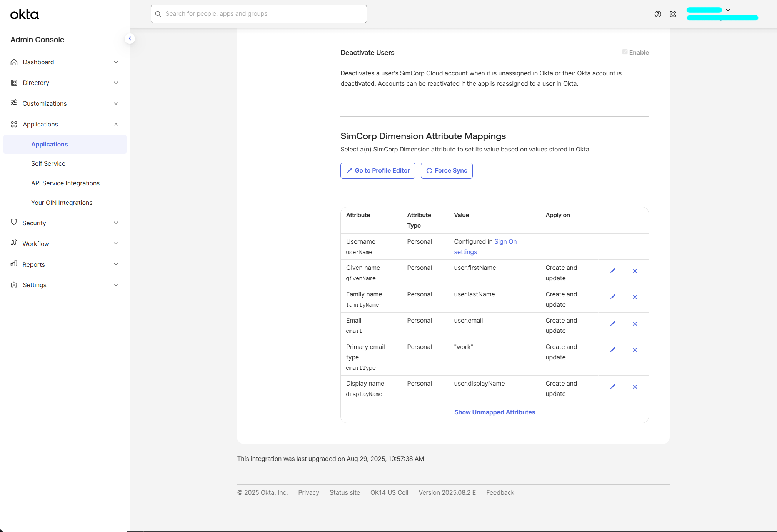Toggle Deactivate Users Enable checkbox
Image resolution: width=777 pixels, height=532 pixels.
625,52
